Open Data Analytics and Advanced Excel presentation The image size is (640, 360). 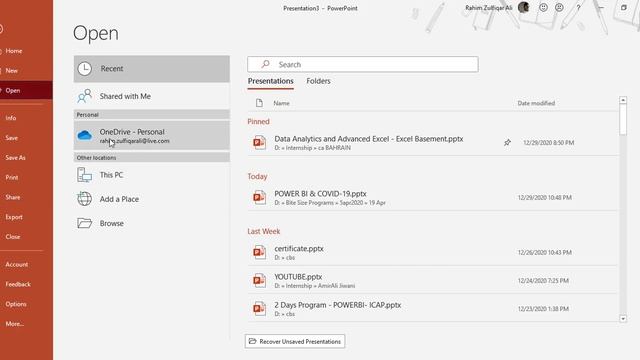point(433,142)
